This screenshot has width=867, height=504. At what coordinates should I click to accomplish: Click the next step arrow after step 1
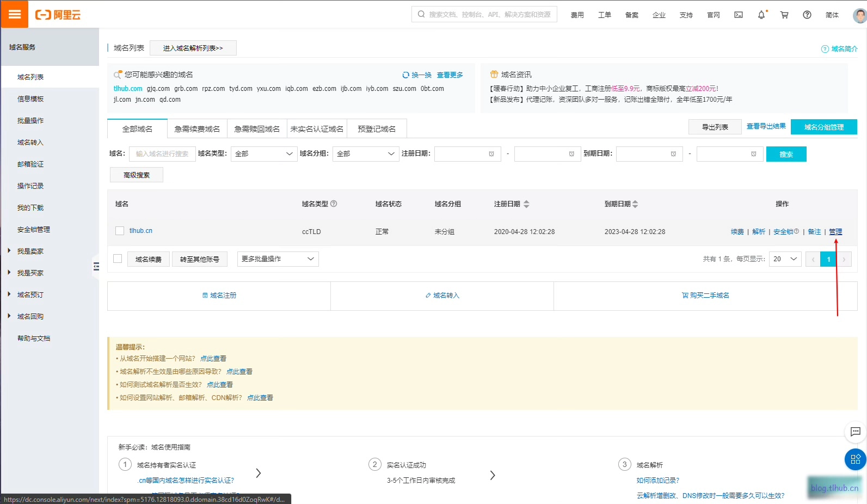tap(259, 473)
